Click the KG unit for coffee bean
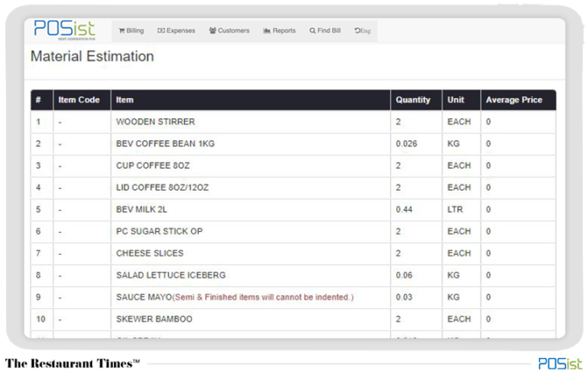The width and height of the screenshot is (588, 379). pos(454,143)
